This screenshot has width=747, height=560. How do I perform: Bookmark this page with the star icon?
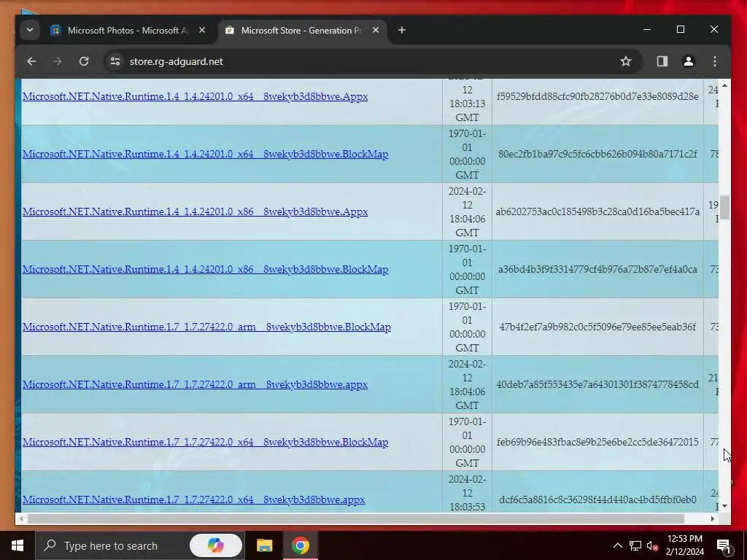pyautogui.click(x=625, y=61)
